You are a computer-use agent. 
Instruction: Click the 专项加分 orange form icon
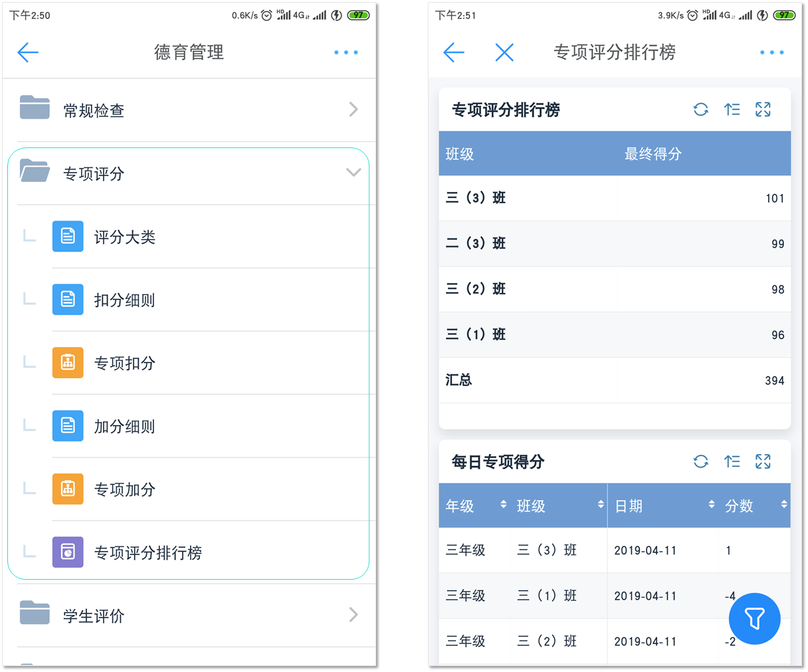point(68,489)
